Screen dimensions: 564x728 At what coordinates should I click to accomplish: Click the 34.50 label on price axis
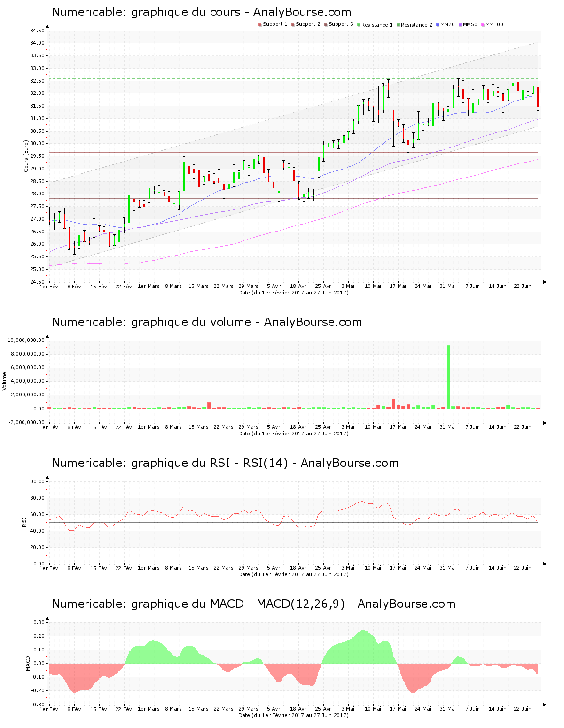(37, 31)
